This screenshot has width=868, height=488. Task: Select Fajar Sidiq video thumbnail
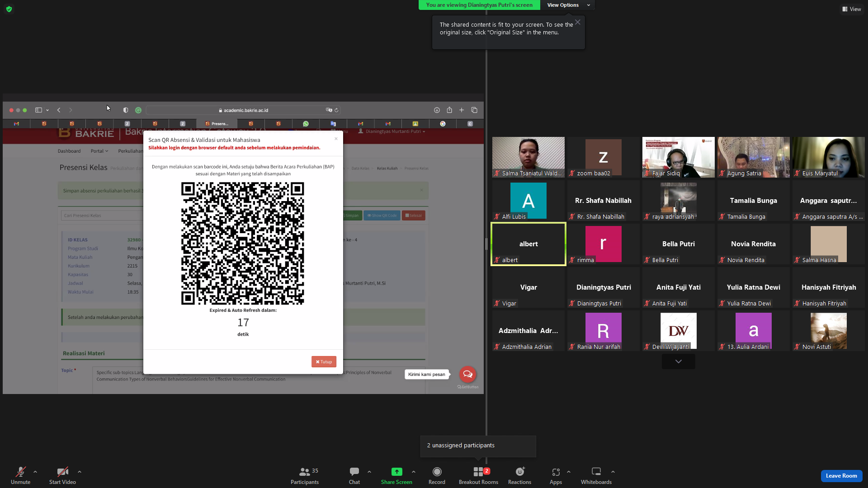(679, 157)
